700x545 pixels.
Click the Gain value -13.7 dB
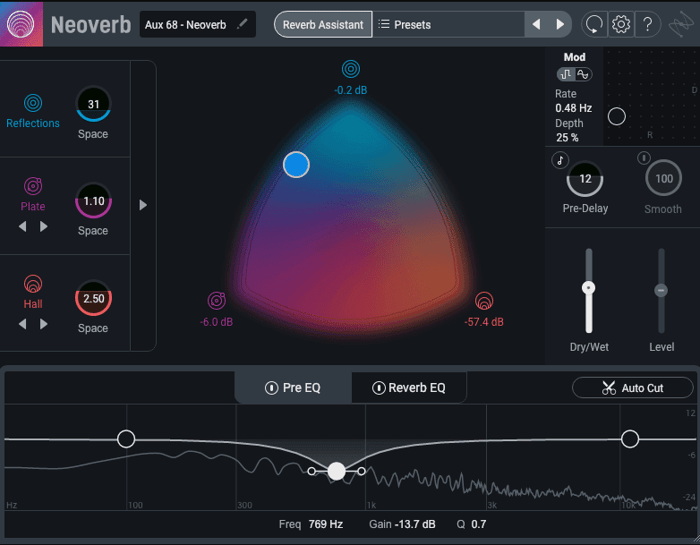coord(415,524)
